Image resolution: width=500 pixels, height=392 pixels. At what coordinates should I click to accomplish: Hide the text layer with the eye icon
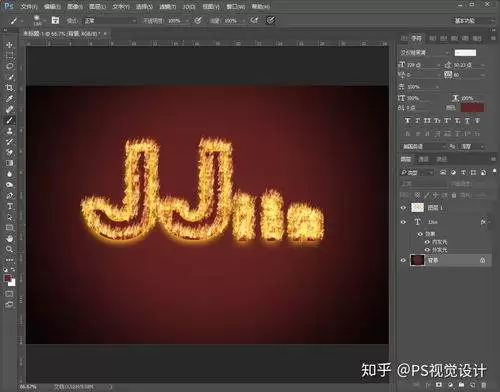(x=403, y=222)
